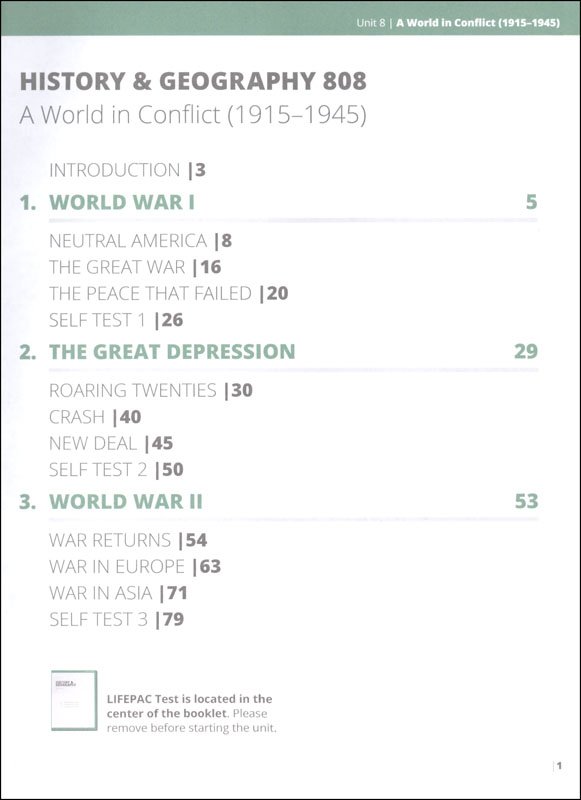The image size is (581, 800).
Task: Go to the NEW DEAL entry
Action: (111, 444)
